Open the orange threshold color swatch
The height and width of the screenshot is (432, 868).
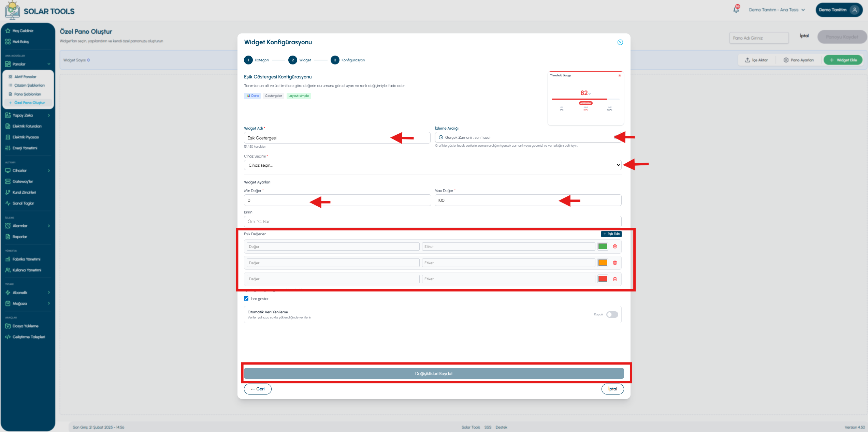pyautogui.click(x=603, y=263)
